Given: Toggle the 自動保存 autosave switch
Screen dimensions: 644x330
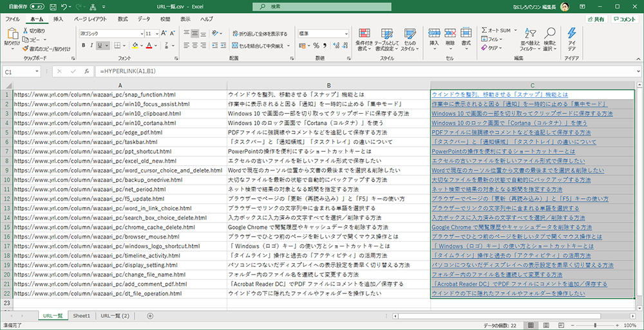Looking at the screenshot, I should tap(36, 6).
